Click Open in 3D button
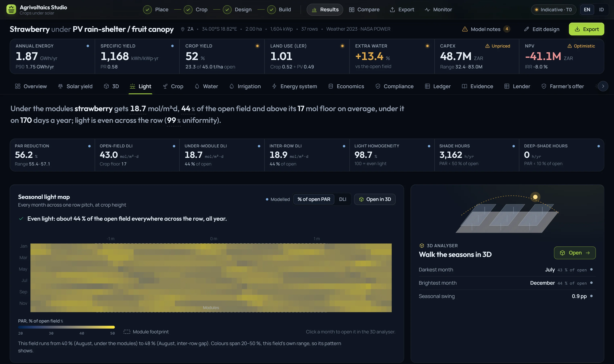 tap(375, 200)
